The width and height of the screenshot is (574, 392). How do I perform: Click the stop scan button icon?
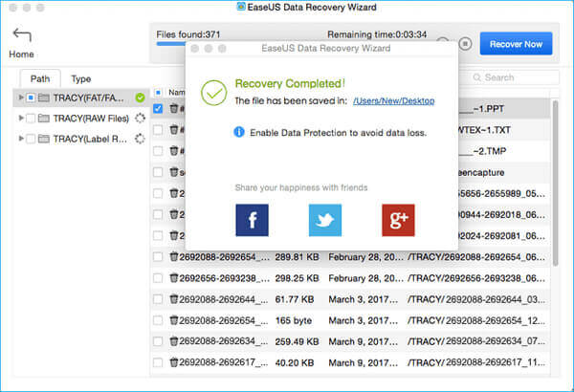(465, 44)
